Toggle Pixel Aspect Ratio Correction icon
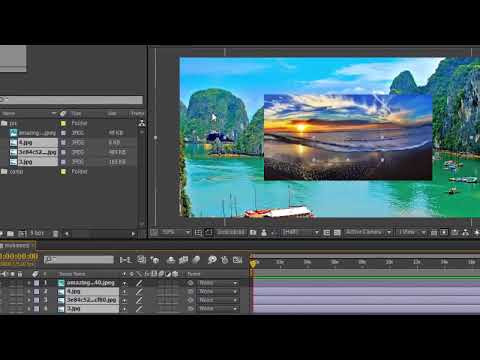 (x=434, y=232)
